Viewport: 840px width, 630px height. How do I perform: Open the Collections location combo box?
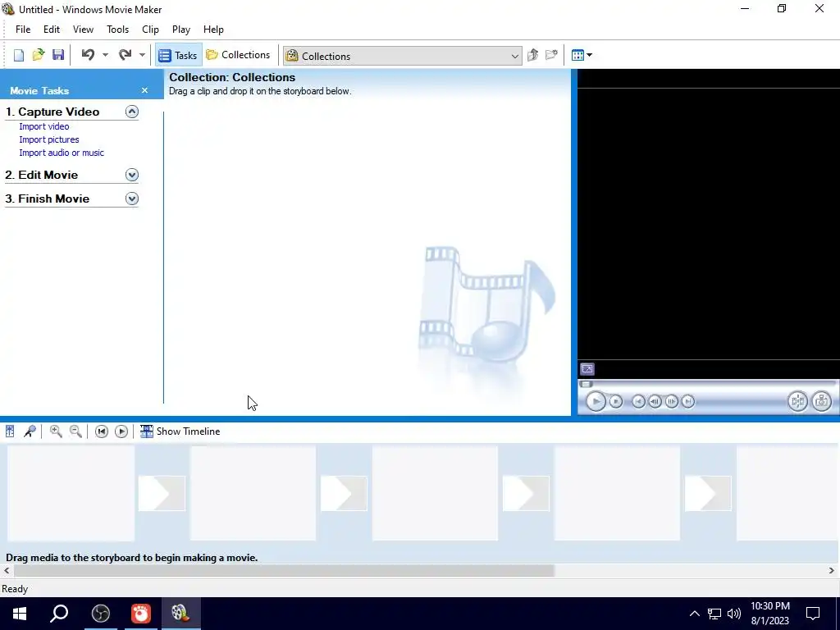402,56
